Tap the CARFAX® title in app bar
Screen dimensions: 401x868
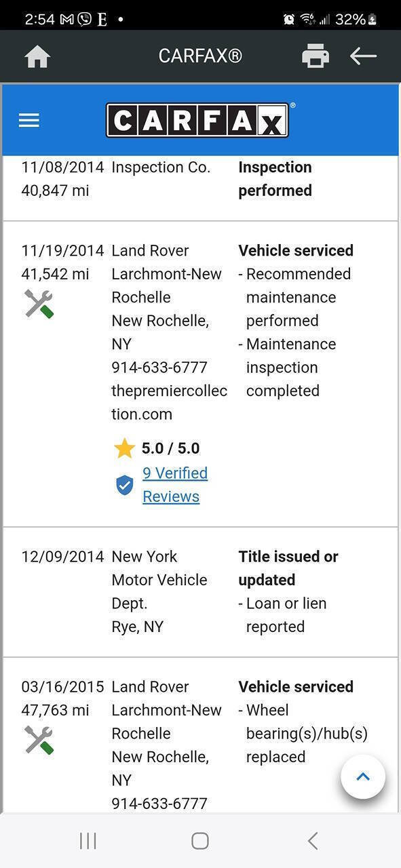point(200,56)
